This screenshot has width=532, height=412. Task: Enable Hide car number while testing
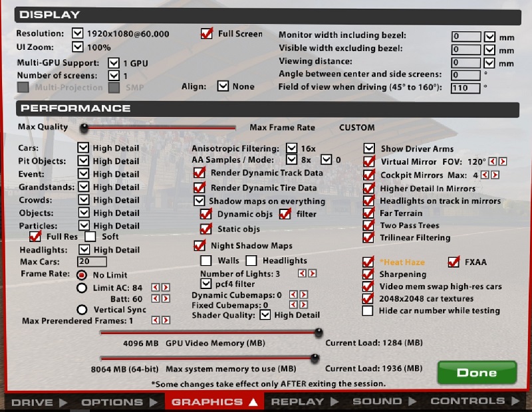[368, 310]
